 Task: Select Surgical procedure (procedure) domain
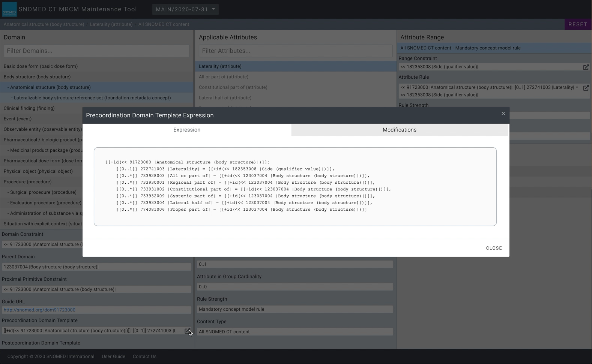[x=41, y=192]
